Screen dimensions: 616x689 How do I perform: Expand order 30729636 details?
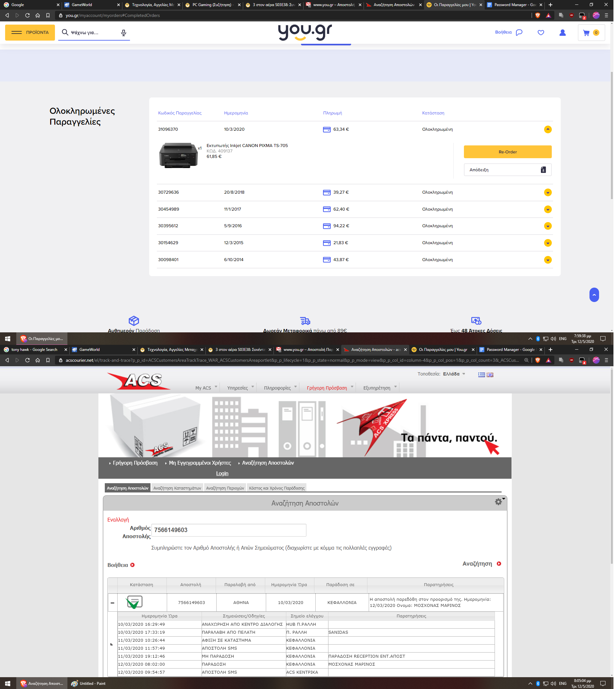pyautogui.click(x=548, y=192)
